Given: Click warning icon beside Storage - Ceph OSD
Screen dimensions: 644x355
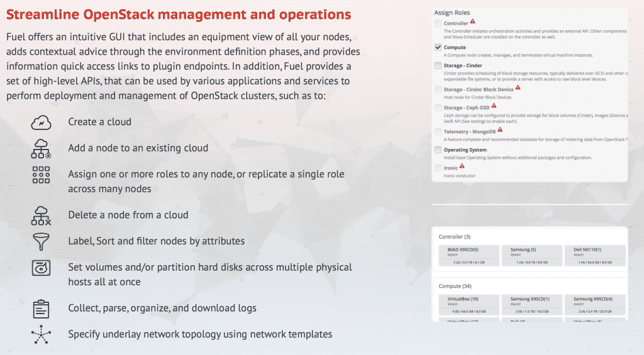Looking at the screenshot, I should click(494, 106).
